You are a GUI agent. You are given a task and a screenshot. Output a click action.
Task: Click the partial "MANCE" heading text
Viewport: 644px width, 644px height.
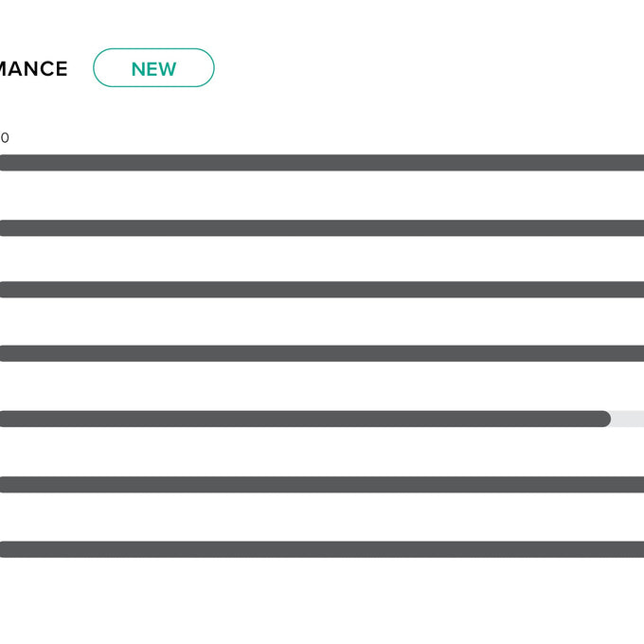click(x=34, y=69)
